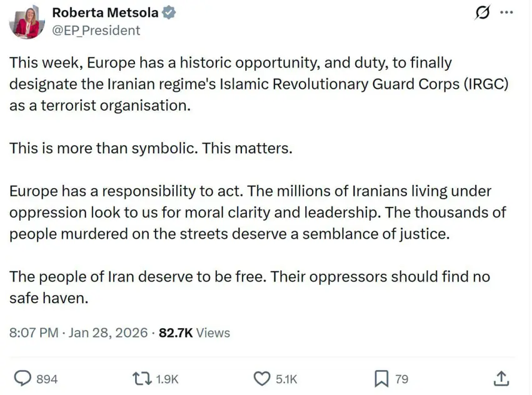Click the "This is more than symbolic" line
Image resolution: width=532 pixels, height=395 pixels.
point(151,149)
